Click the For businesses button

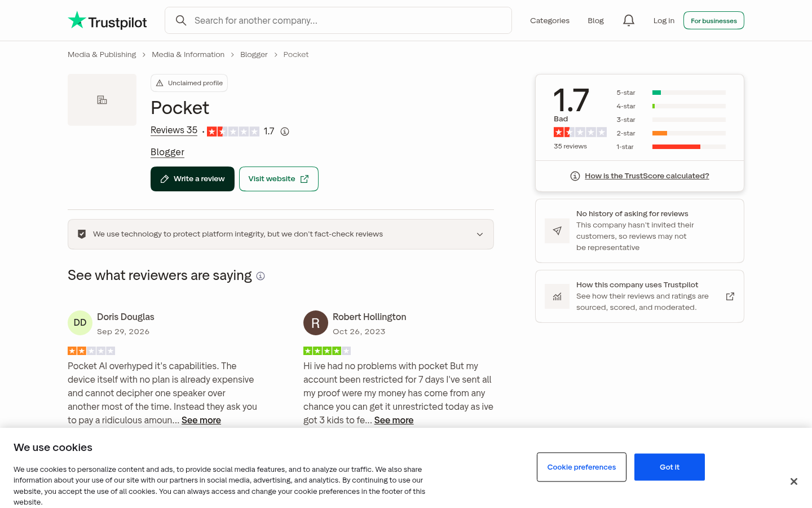714,20
